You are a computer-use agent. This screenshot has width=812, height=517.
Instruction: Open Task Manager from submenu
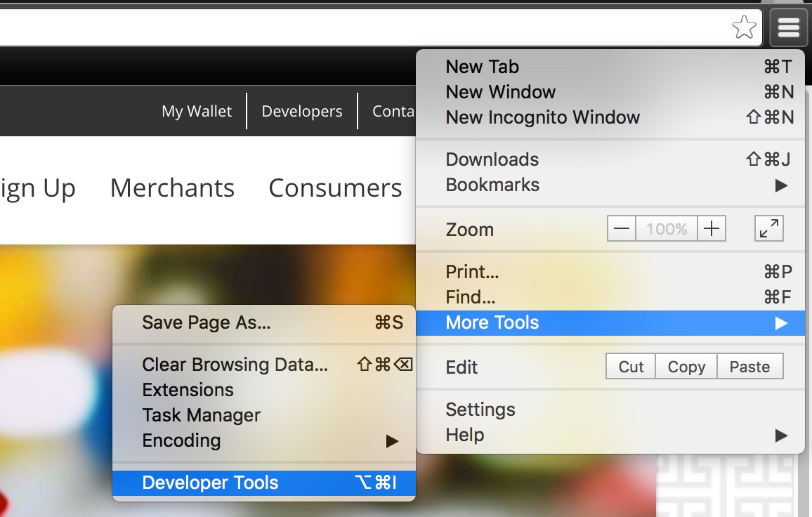click(264, 415)
